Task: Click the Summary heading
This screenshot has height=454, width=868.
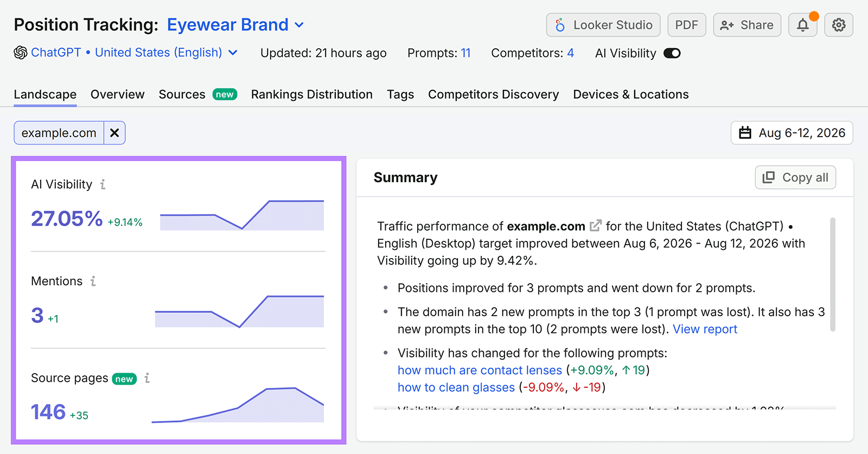Action: pyautogui.click(x=406, y=177)
